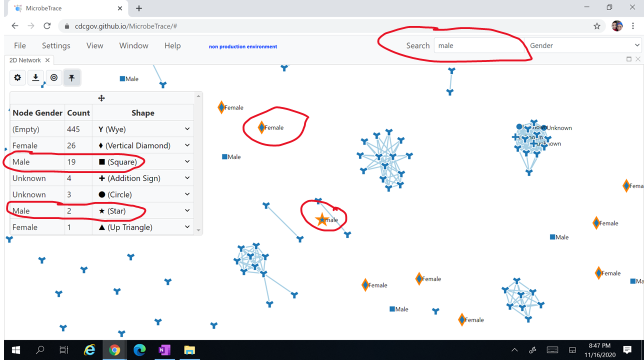Screen dimensions: 644x360
Task: Open the network settings gear icon
Action: pos(17,77)
